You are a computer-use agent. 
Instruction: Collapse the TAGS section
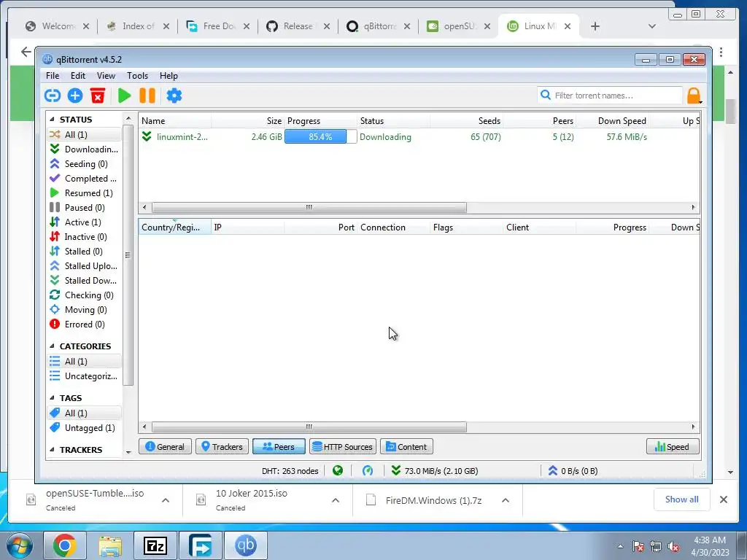pyautogui.click(x=52, y=398)
